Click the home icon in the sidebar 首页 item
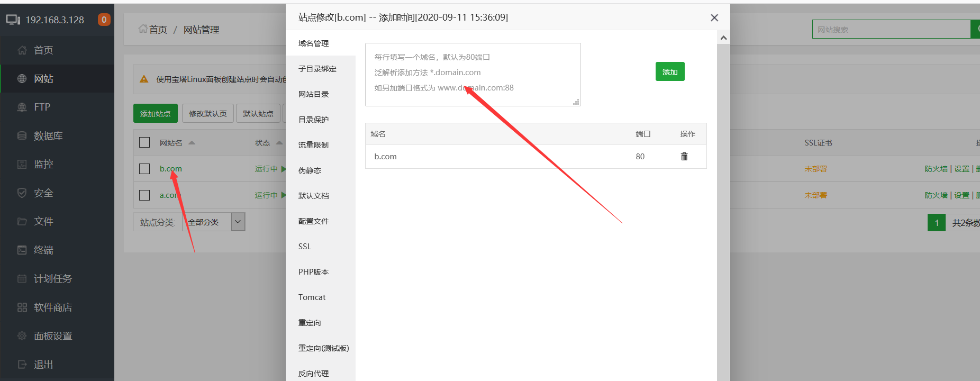Image resolution: width=980 pixels, height=381 pixels. pyautogui.click(x=22, y=50)
